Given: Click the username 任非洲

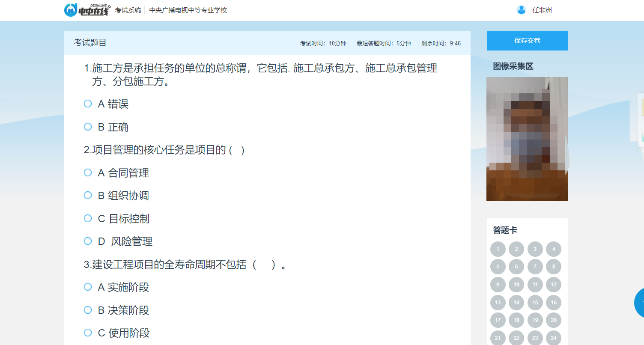Looking at the screenshot, I should click(x=542, y=10).
